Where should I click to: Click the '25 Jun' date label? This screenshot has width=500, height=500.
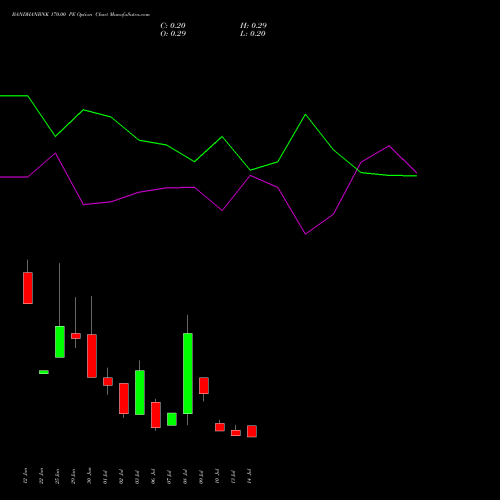click(x=57, y=476)
